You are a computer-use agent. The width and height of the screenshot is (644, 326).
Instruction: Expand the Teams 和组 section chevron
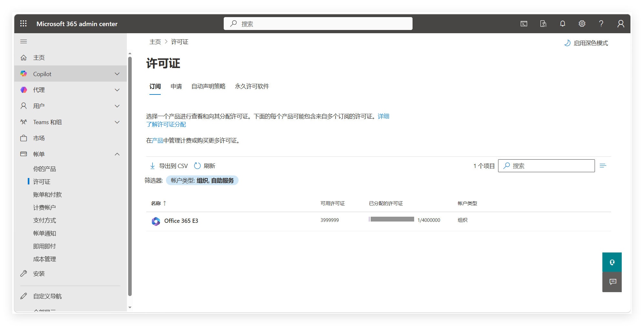117,122
